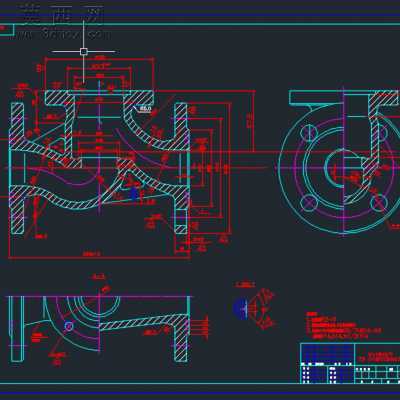Select the white surface roughness symbol near the top flange

[143, 108]
